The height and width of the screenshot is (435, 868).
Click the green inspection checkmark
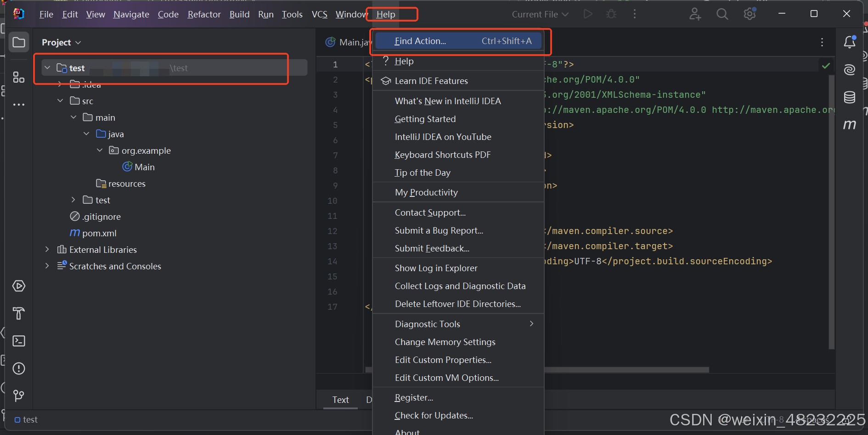[826, 66]
